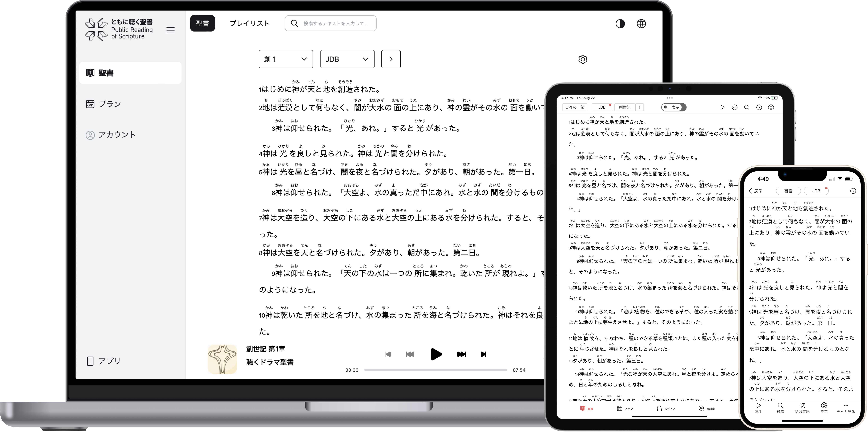Tap 検索 search icon on phone
This screenshot has width=868, height=434.
pos(780,408)
